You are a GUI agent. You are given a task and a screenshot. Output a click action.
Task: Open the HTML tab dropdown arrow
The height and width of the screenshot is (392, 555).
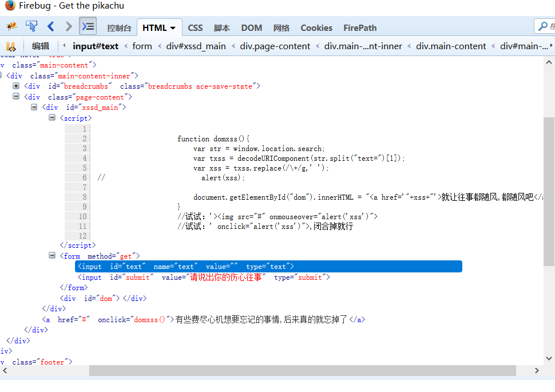[173, 28]
